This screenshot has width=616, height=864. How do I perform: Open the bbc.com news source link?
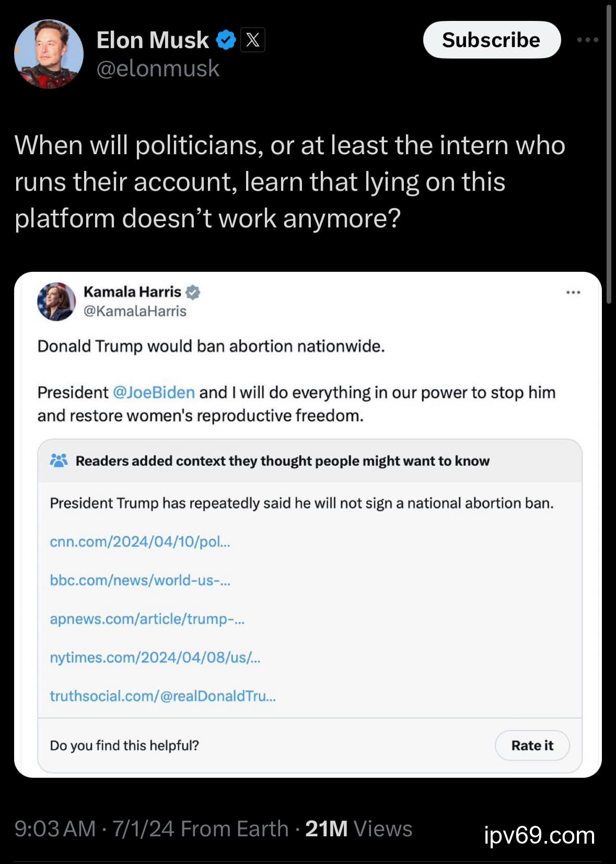click(x=140, y=580)
